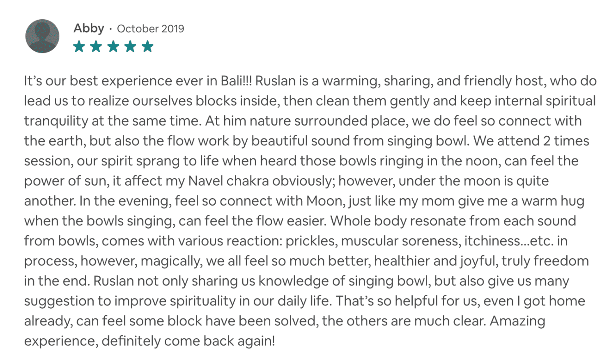Select the second rating star
This screenshot has width=616, height=364.
pos(96,47)
